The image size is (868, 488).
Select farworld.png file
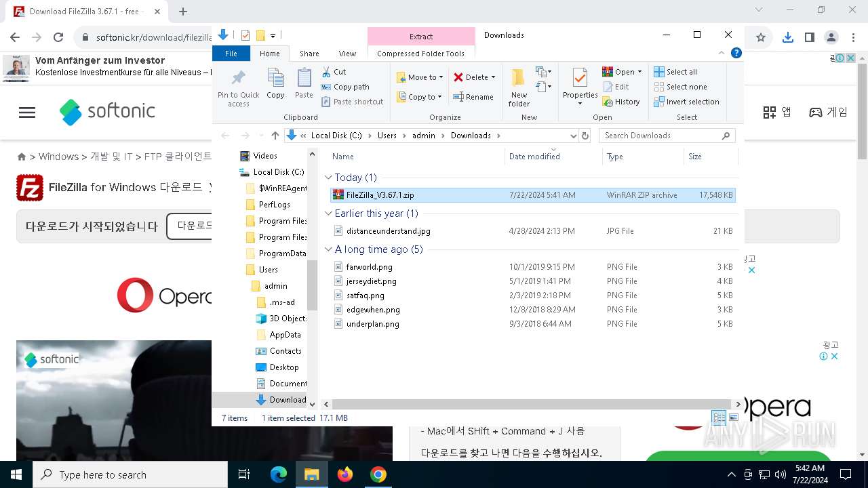[532, 267]
